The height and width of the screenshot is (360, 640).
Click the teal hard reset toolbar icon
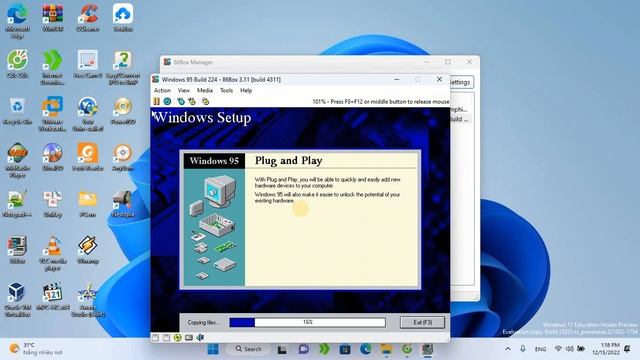point(167,101)
